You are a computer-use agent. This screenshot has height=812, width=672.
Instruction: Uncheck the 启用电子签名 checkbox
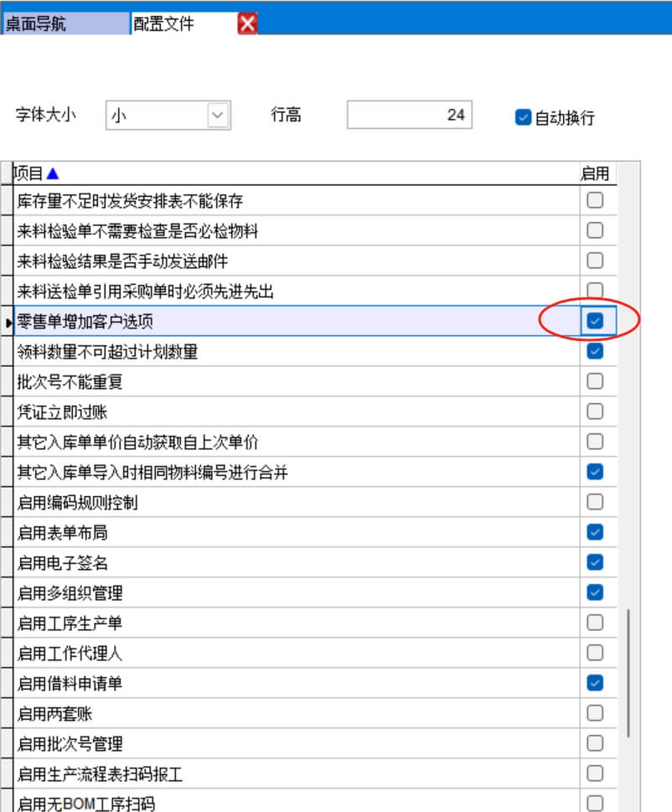point(595,562)
